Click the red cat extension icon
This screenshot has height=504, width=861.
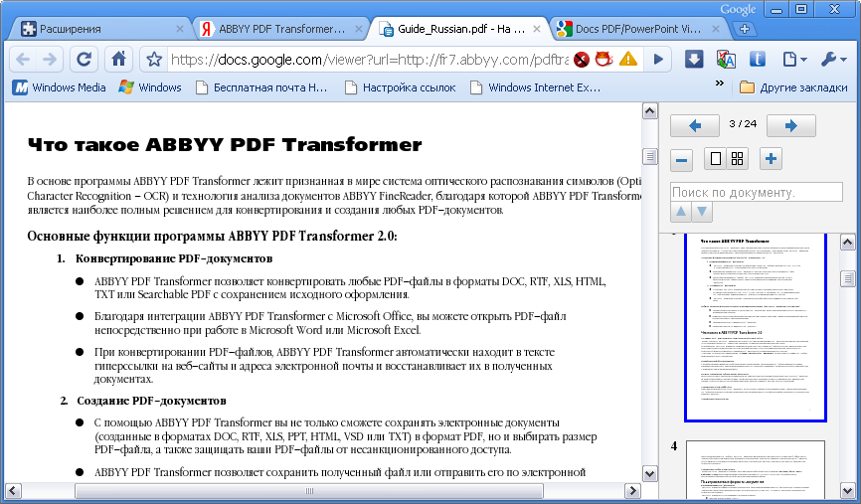click(604, 59)
